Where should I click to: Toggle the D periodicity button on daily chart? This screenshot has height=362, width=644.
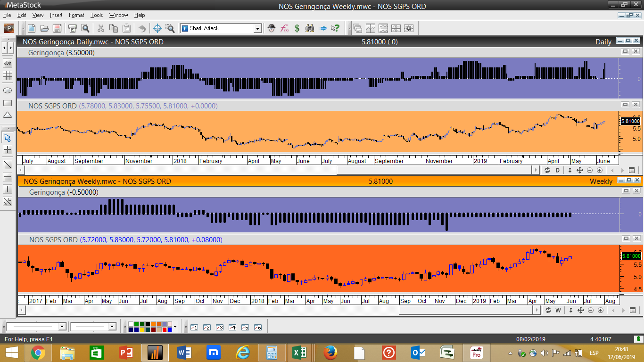click(557, 170)
